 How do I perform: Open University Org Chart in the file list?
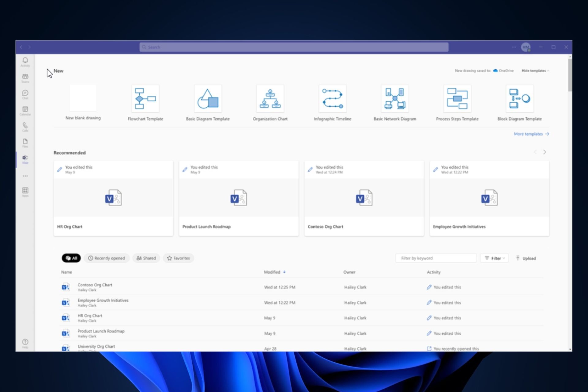tap(96, 346)
